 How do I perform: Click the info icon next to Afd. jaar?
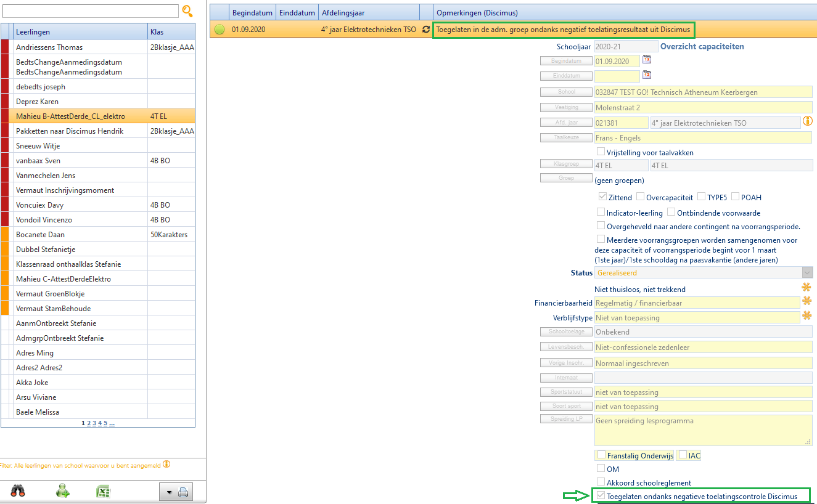pyautogui.click(x=807, y=121)
